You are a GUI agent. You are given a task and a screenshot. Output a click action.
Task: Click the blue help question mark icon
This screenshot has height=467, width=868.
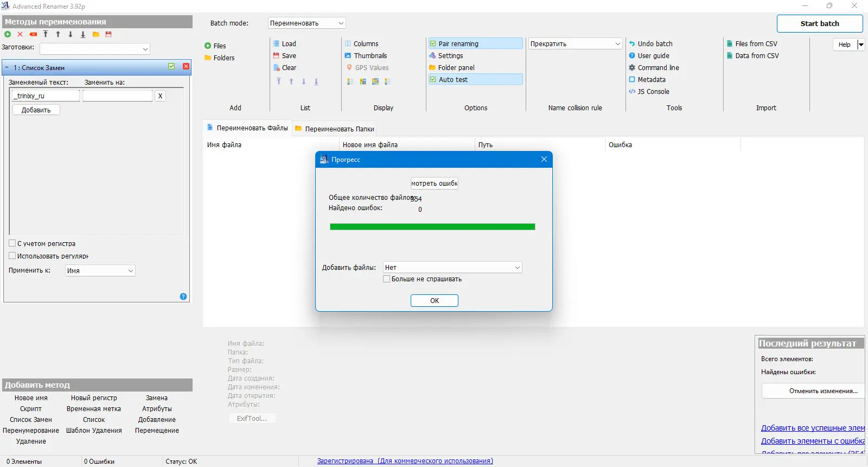(x=183, y=296)
